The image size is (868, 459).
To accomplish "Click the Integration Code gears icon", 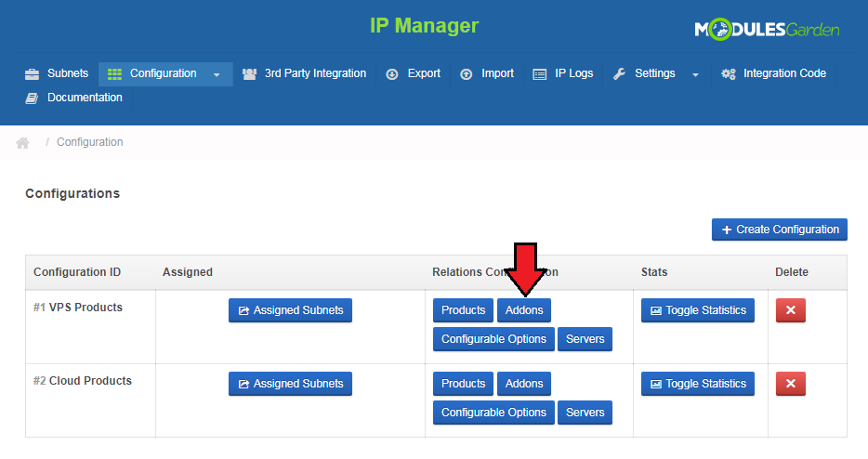I will 729,74.
